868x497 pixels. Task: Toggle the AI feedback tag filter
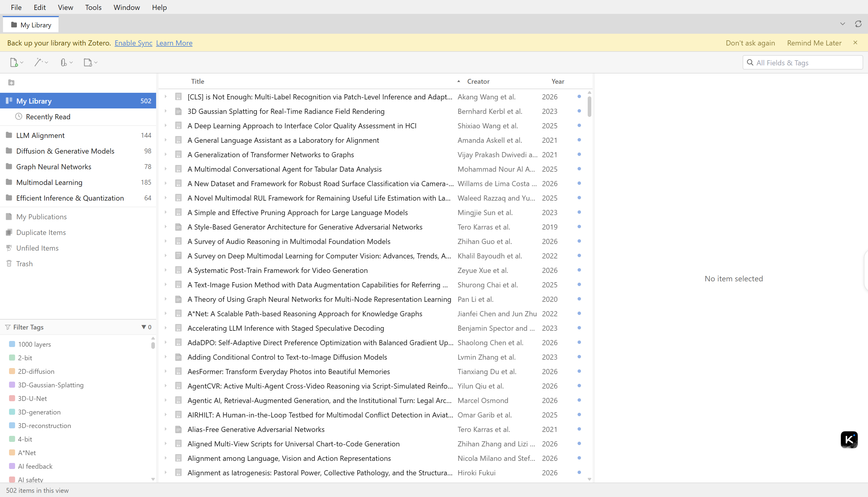click(x=35, y=466)
